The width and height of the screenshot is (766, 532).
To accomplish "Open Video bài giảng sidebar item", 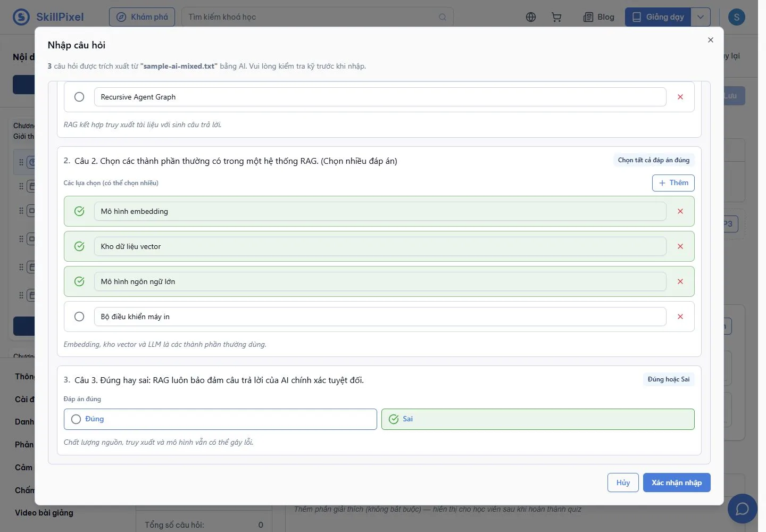I will (44, 513).
